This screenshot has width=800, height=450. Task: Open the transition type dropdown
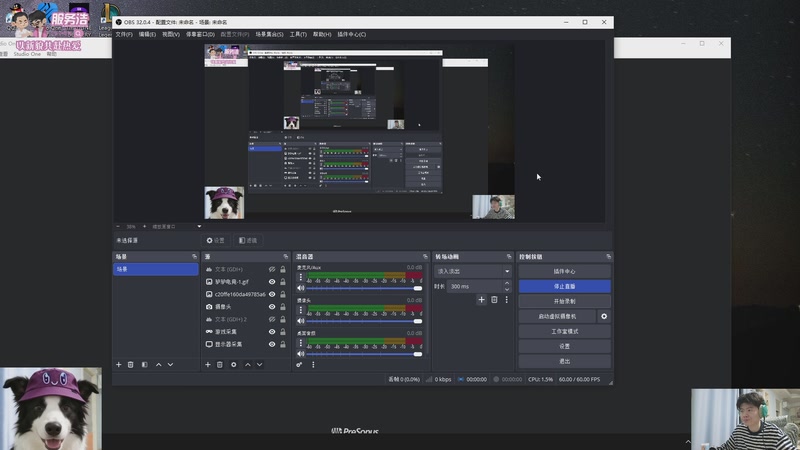coord(472,271)
